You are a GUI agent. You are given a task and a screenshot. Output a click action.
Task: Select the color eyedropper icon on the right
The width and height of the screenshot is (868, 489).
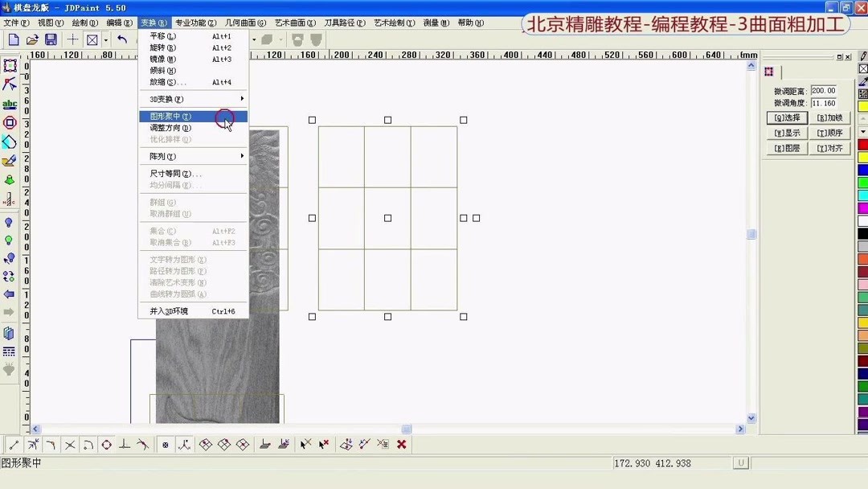tap(862, 80)
